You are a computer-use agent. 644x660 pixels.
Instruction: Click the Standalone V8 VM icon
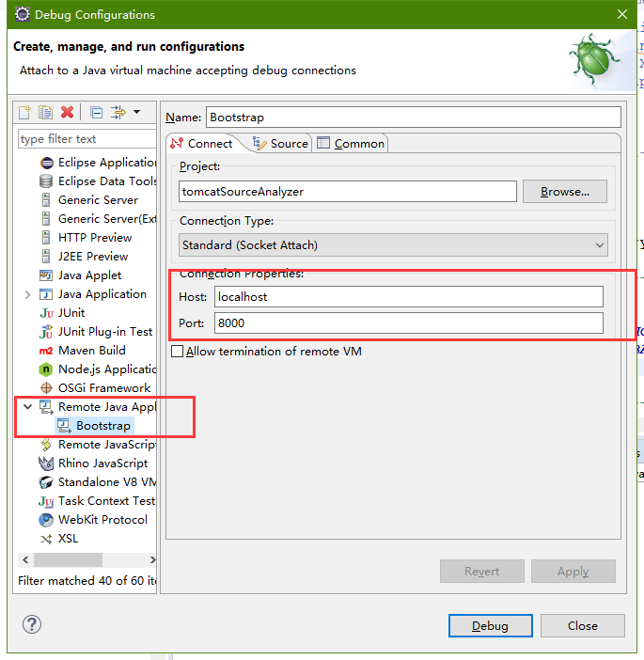(46, 482)
